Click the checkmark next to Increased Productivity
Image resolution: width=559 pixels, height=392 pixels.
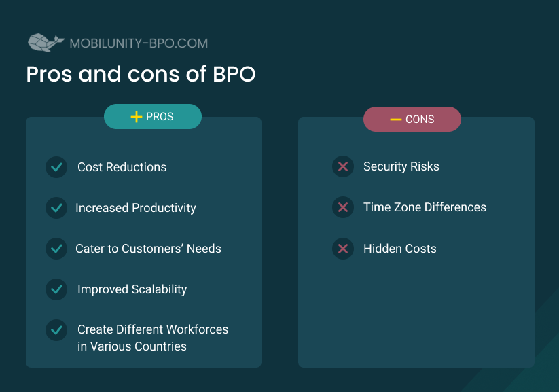tap(56, 208)
